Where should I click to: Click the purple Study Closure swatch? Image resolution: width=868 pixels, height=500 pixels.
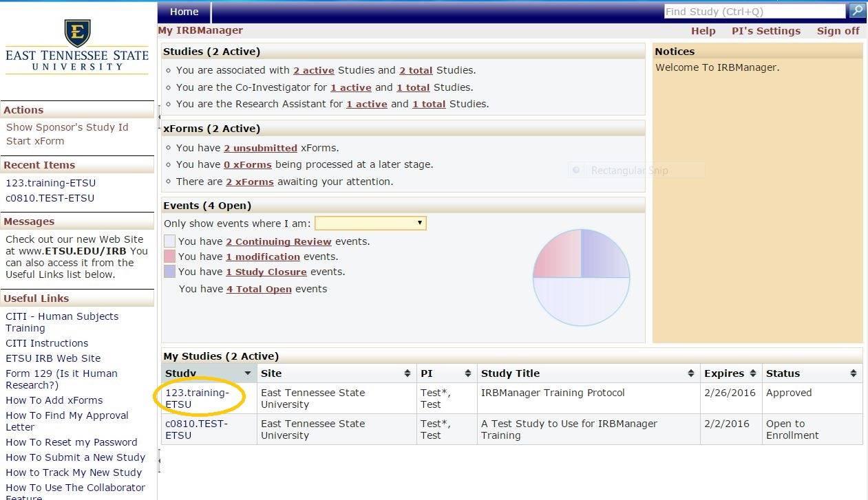coord(169,272)
